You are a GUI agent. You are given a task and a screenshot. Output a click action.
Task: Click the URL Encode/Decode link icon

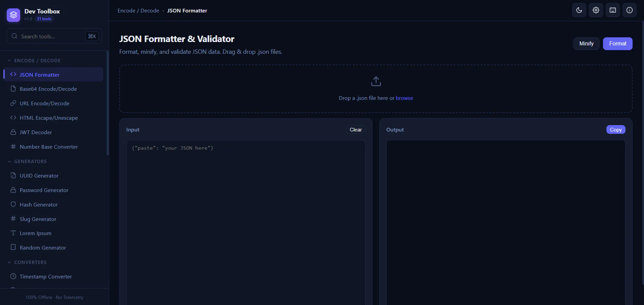tap(13, 103)
